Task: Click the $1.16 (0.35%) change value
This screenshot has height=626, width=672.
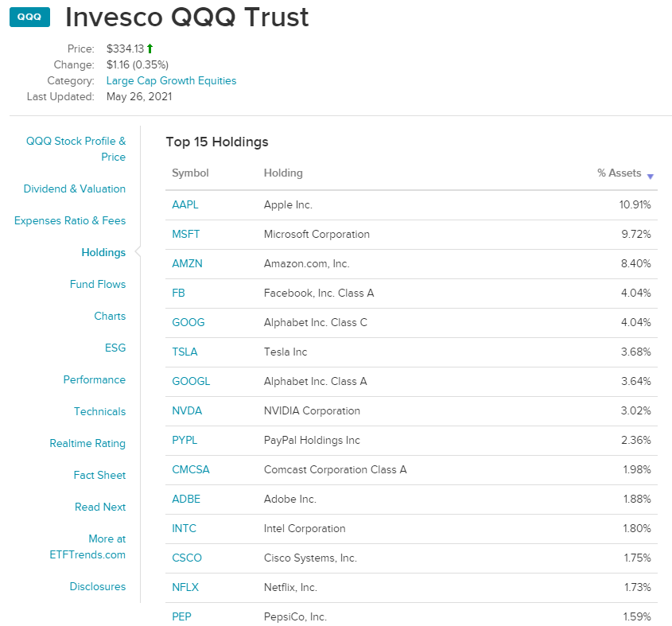Action: point(138,64)
